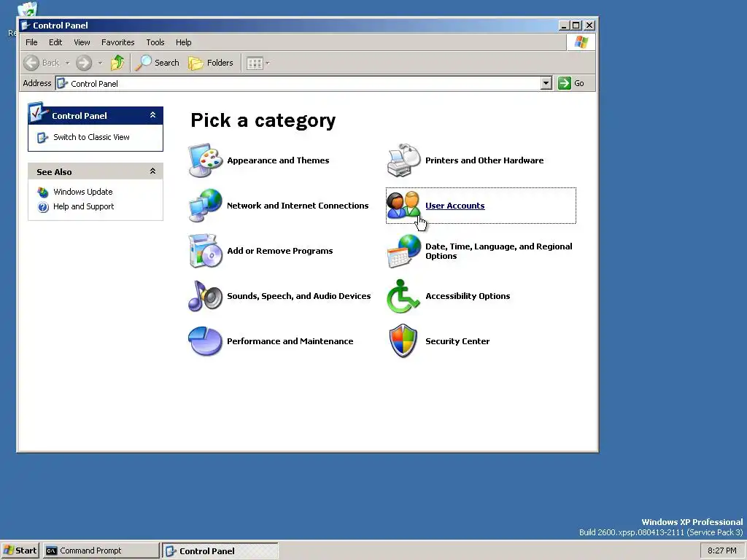The height and width of the screenshot is (560, 747).
Task: Open the Forward history dropdown arrow
Action: click(100, 63)
